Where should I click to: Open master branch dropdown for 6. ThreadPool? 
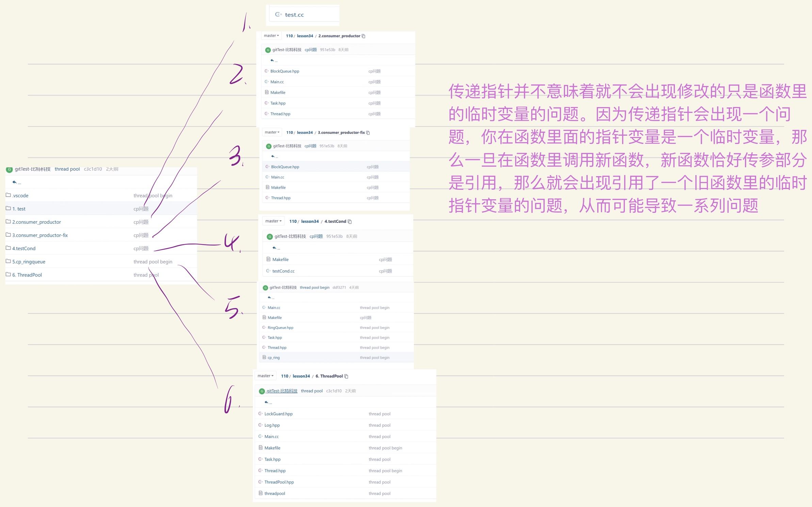pos(265,376)
